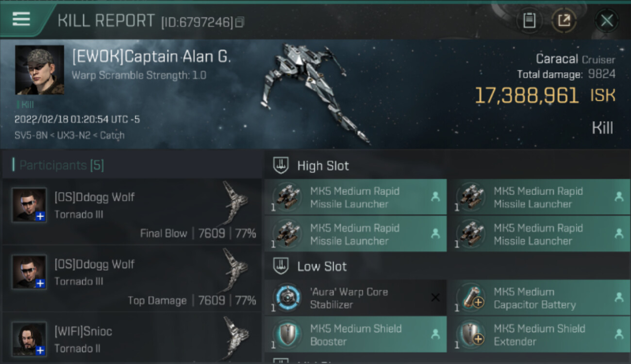Close the kill report window
The image size is (631, 364).
606,20
